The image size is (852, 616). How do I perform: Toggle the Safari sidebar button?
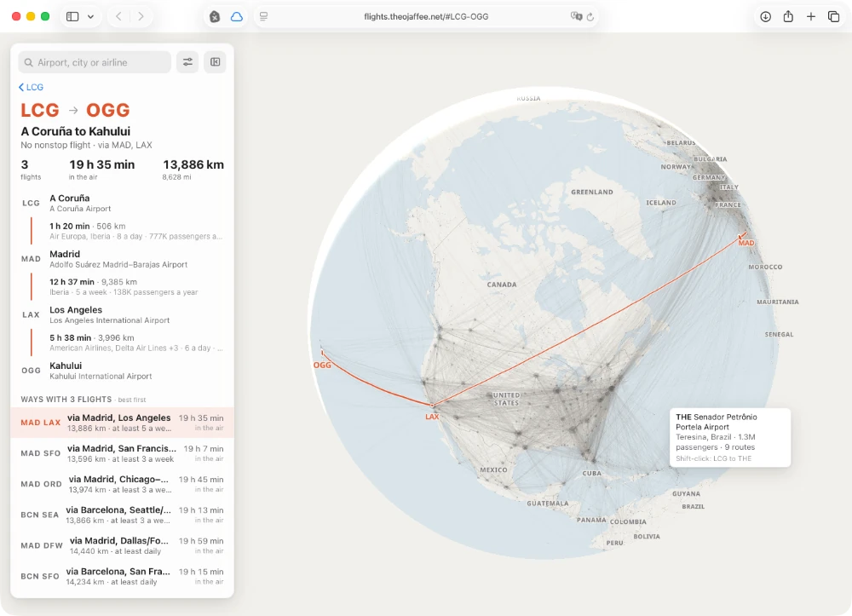coord(72,16)
